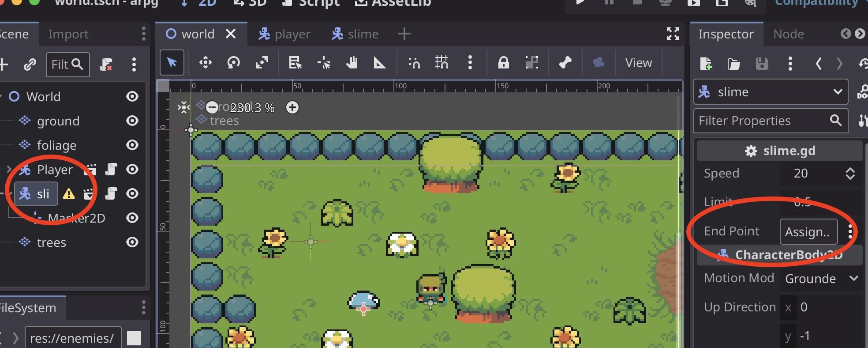Viewport: 868px width, 348px height.
Task: Open the View menu in viewport toolbar
Action: [638, 63]
